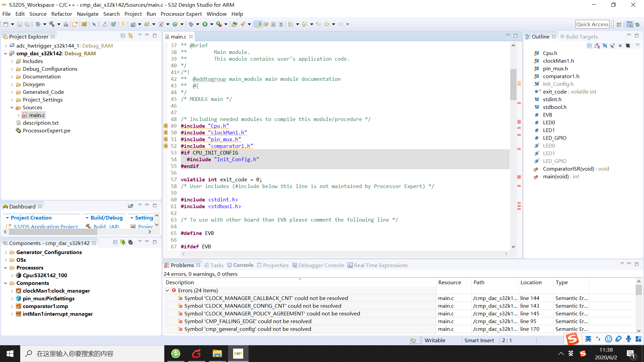Click the Sogou input method tray icon
Viewport: 644px width, 362px height.
click(x=583, y=353)
